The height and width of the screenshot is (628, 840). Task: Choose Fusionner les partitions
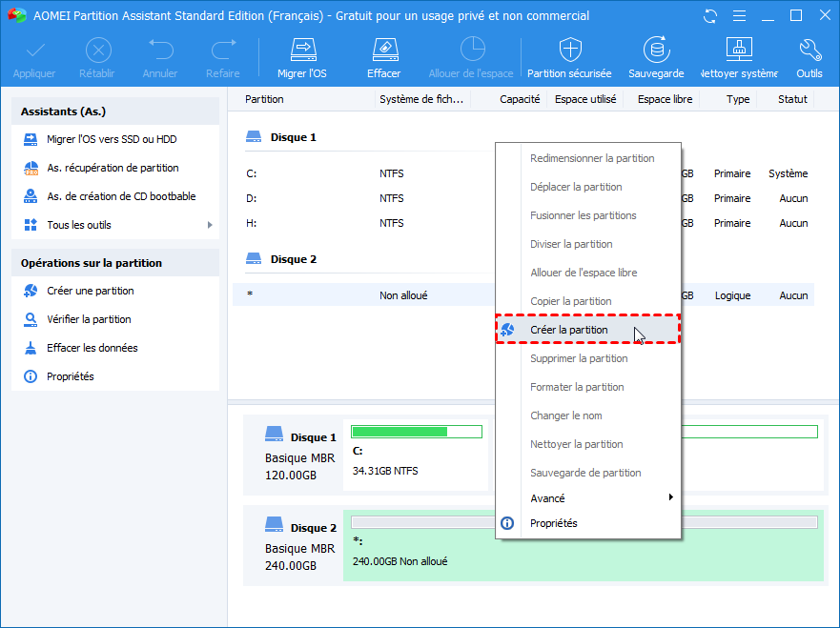(588, 215)
